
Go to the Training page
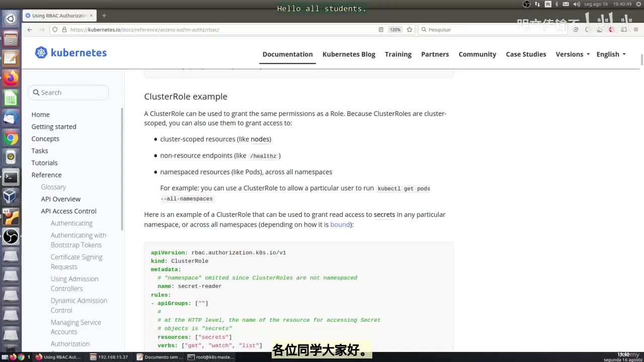398,54
